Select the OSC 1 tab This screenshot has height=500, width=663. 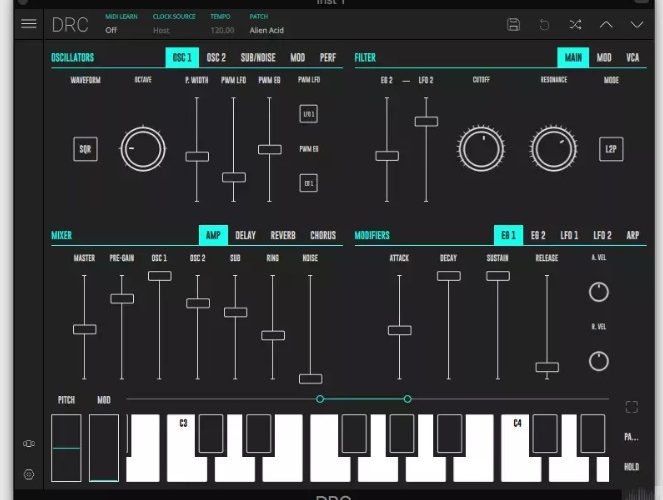pyautogui.click(x=182, y=57)
